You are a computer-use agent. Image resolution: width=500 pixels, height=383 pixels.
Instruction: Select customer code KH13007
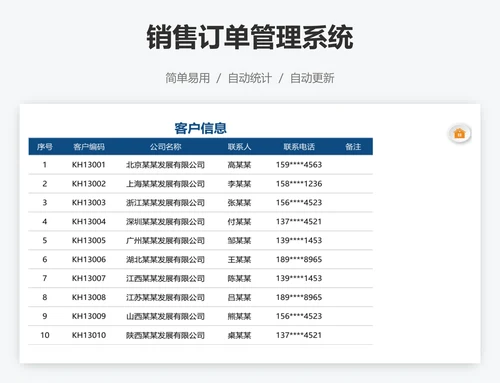point(89,278)
